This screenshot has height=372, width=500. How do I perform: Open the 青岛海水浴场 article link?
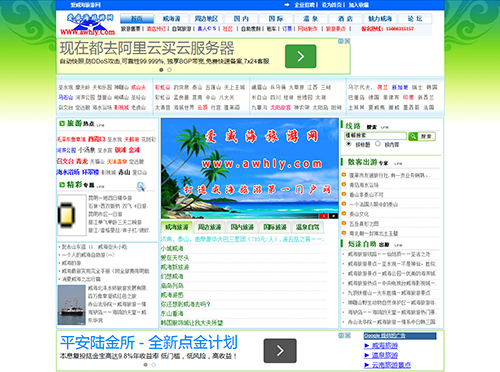click(364, 185)
